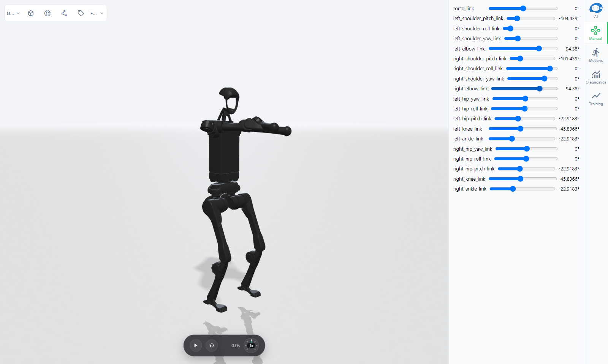Click the 3D cube icon in toolbar

pyautogui.click(x=31, y=13)
